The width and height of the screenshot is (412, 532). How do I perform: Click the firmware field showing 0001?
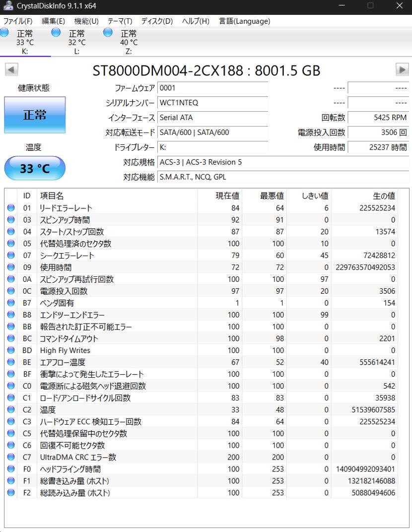(213, 88)
